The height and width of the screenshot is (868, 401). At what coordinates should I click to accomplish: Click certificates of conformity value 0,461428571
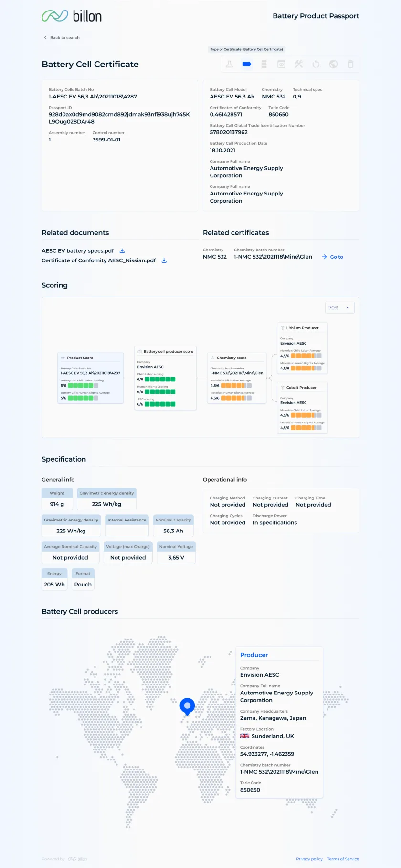(x=226, y=114)
